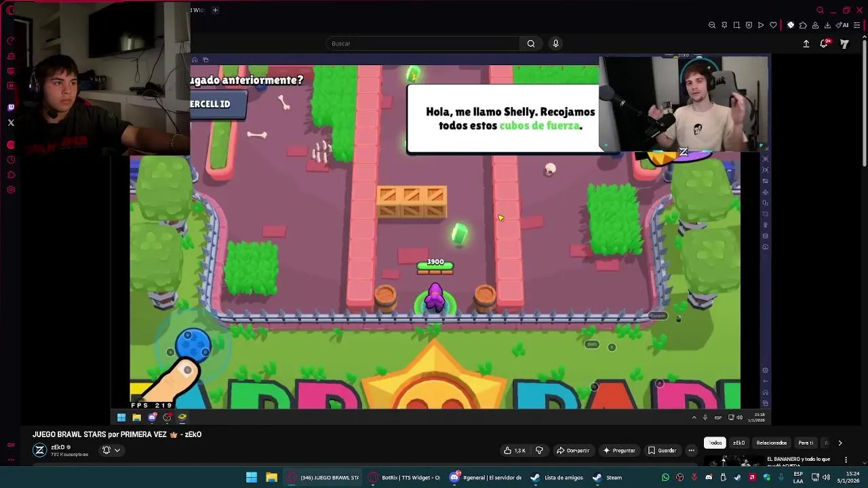Open the search tabs magnifier in title bar
Viewport: 868px width, 488px height.
(x=820, y=10)
